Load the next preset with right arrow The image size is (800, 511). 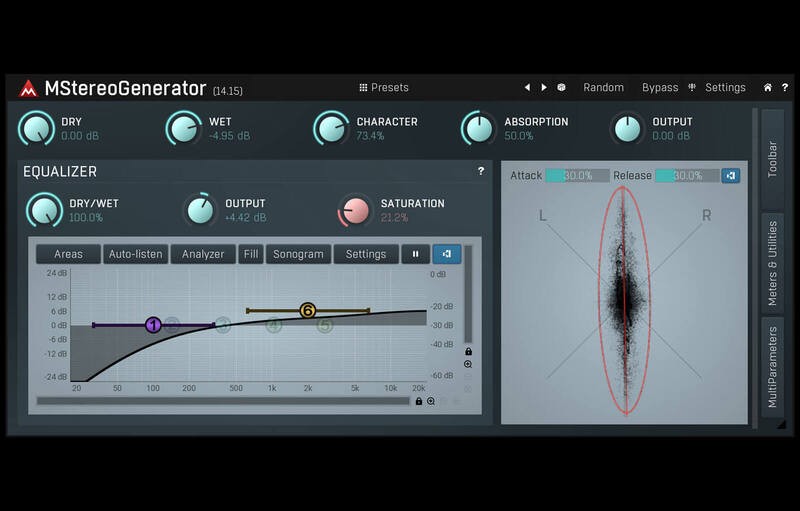[x=544, y=87]
